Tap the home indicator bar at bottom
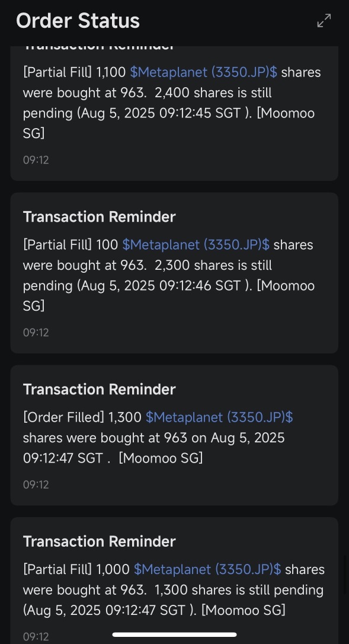 [x=174, y=635]
